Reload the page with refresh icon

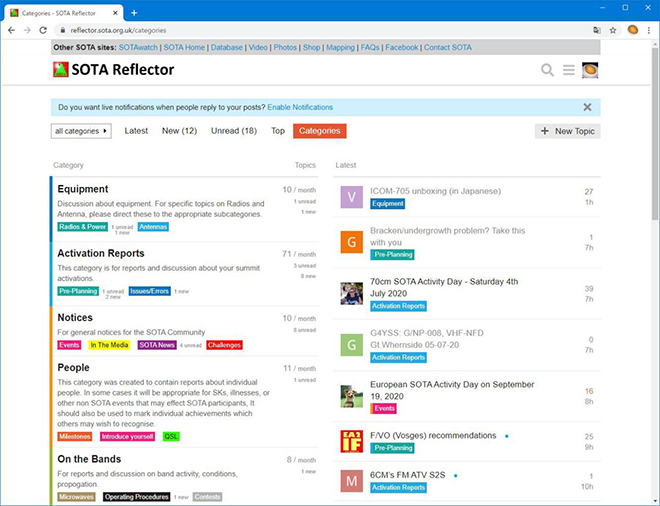click(43, 30)
